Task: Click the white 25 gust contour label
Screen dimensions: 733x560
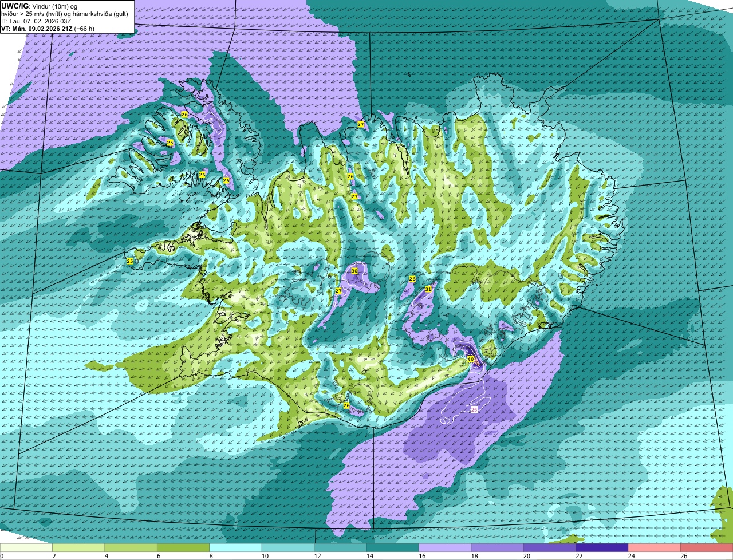Action: (x=474, y=409)
